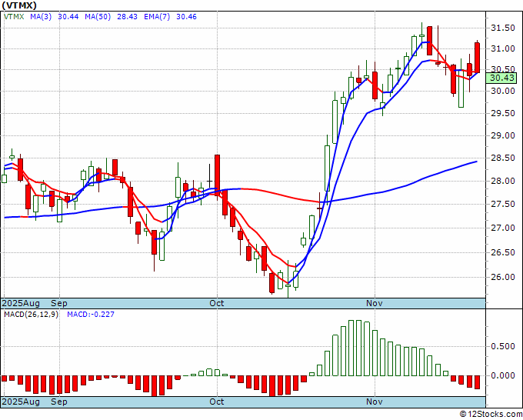Click the Oct label on price chart axis
Screen dimensions: 523x420
pos(216,303)
